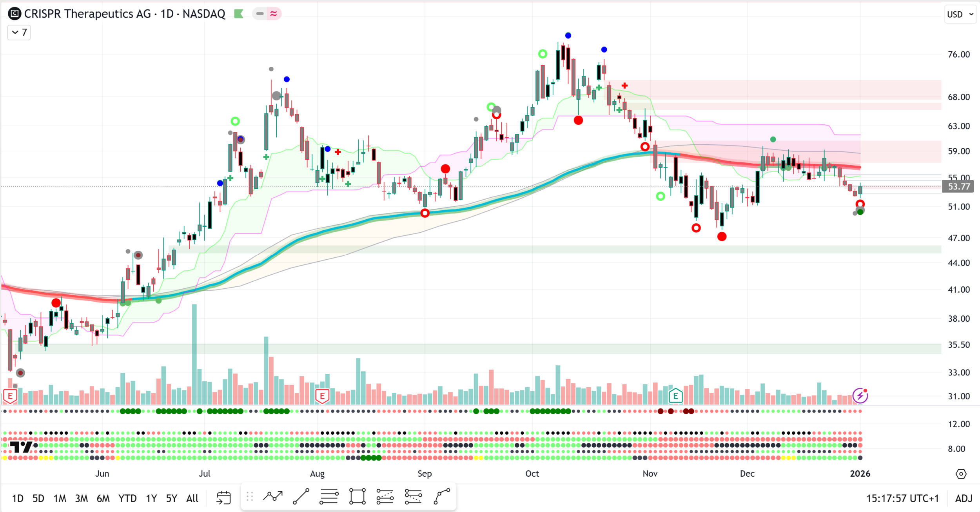Select the trend line tool
Viewport: 980px width, 512px height.
point(301,497)
